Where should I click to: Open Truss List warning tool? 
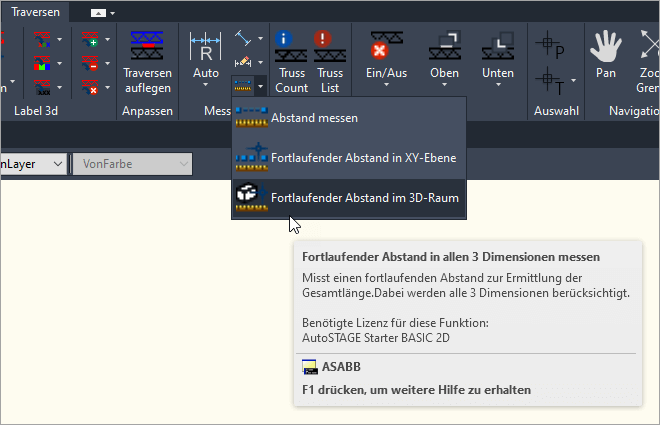[x=330, y=62]
